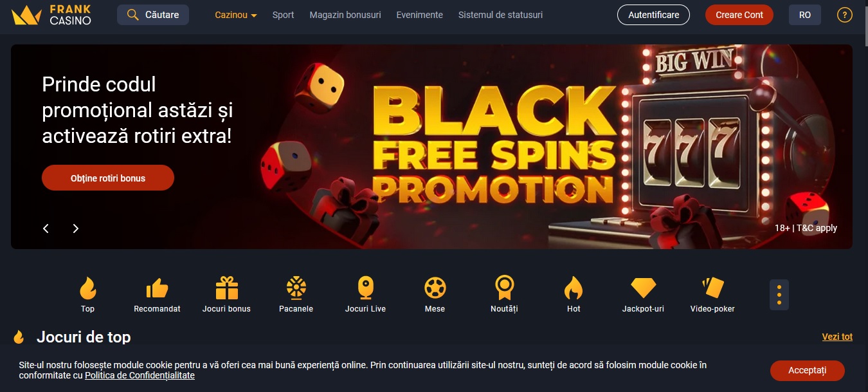Image resolution: width=868 pixels, height=392 pixels.
Task: Select the Hot fire category icon
Action: 574,288
